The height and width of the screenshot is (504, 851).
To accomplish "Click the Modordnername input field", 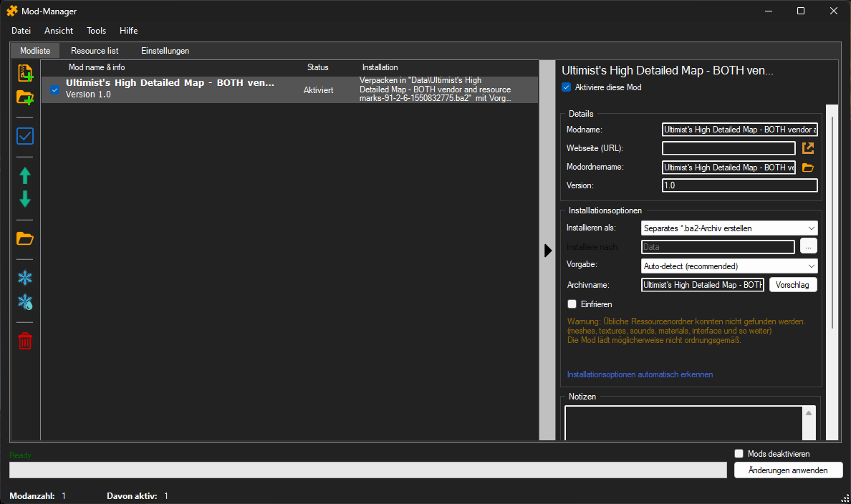I will tap(729, 168).
